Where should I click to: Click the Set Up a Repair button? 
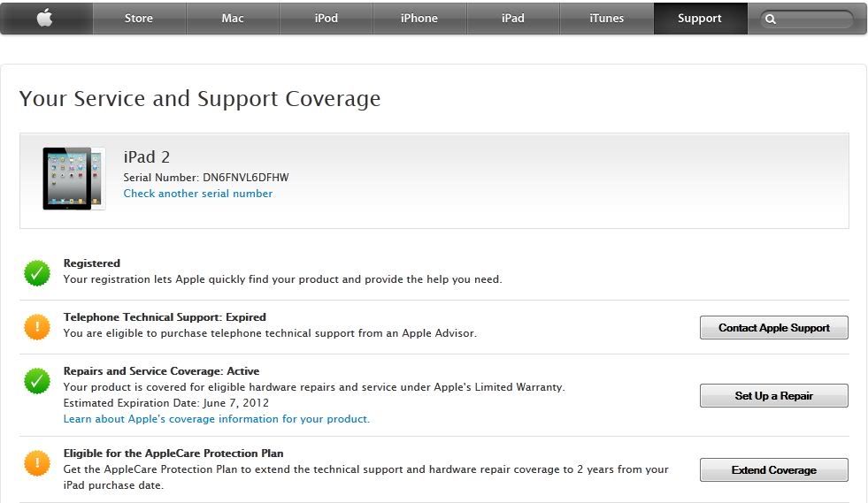tap(774, 396)
